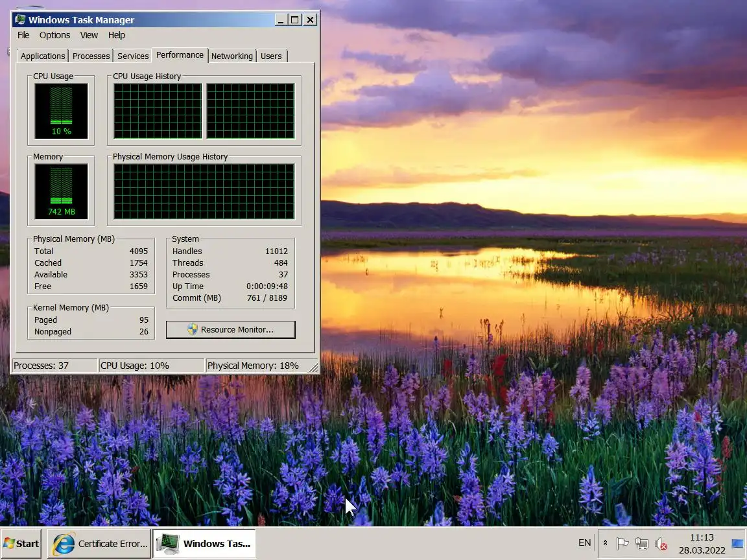Click the muted volume tray icon
This screenshot has width=747, height=560.
point(661,543)
